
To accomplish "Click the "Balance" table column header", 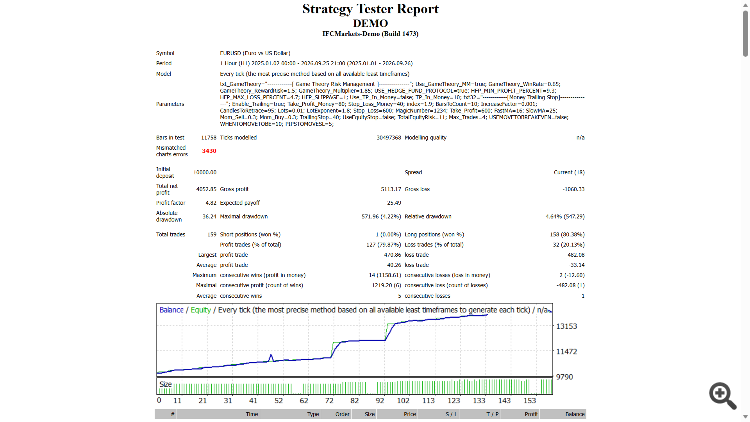I will pos(574,414).
